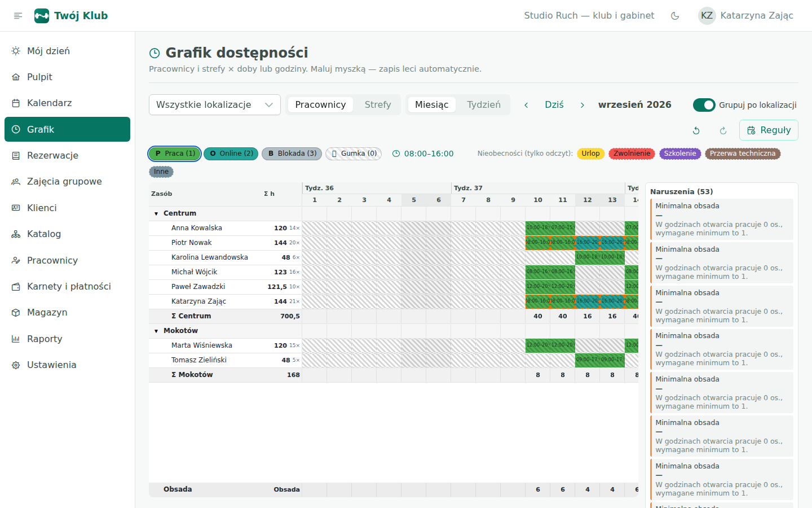Click the gray Inne legend chip
This screenshot has width=812, height=508.
(x=161, y=172)
